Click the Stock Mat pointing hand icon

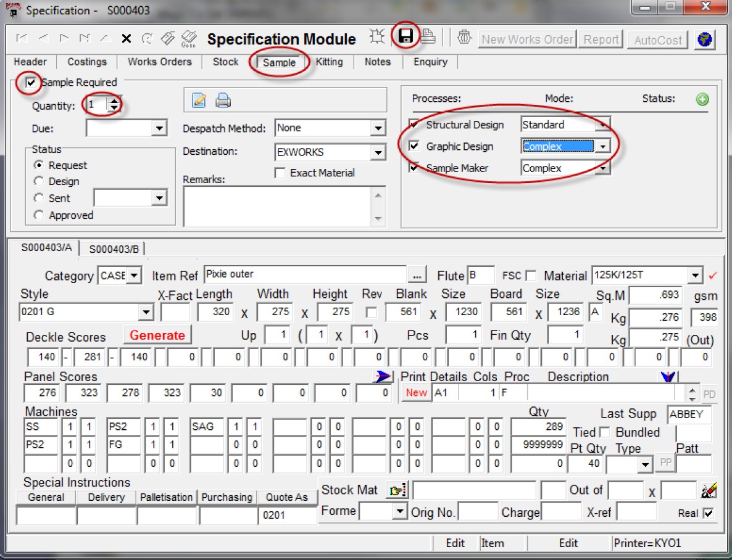tap(396, 490)
